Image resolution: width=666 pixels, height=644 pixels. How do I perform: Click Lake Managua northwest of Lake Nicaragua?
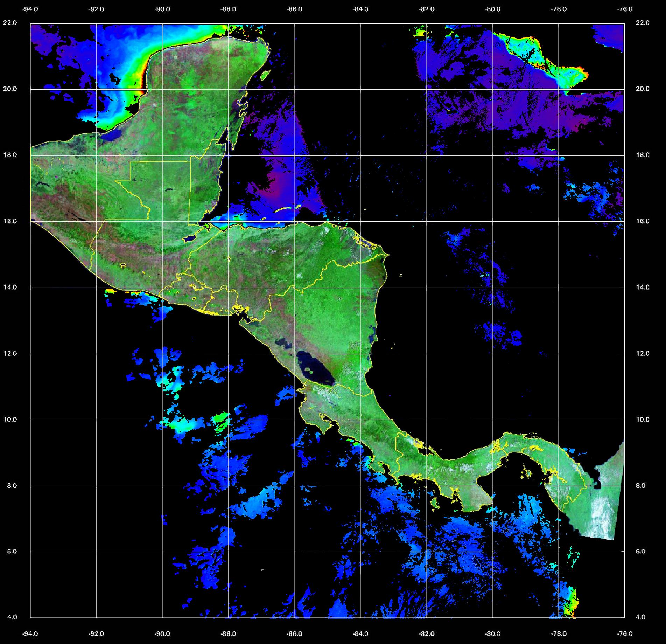click(x=282, y=342)
